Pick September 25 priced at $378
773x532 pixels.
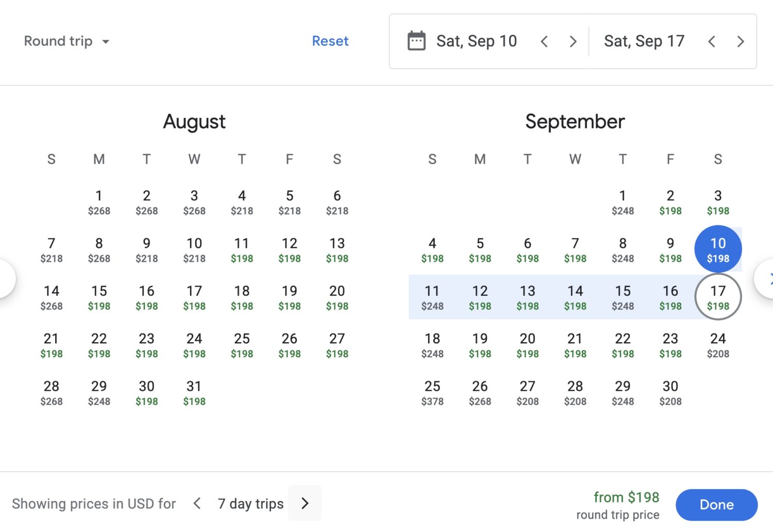(x=432, y=392)
